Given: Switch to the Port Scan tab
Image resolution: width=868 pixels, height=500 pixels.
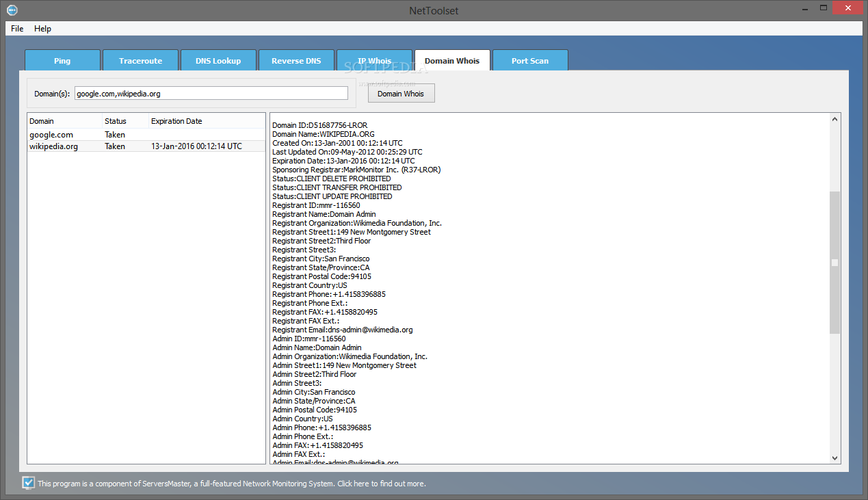Looking at the screenshot, I should 530,60.
